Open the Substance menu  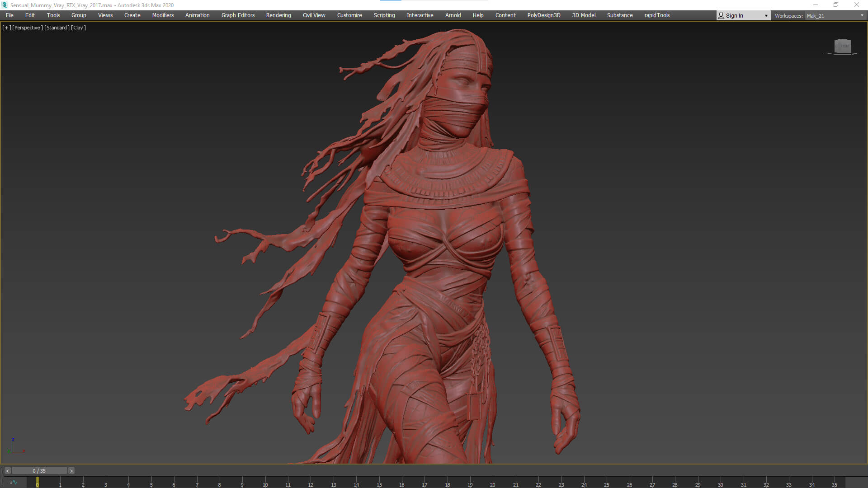(x=620, y=15)
